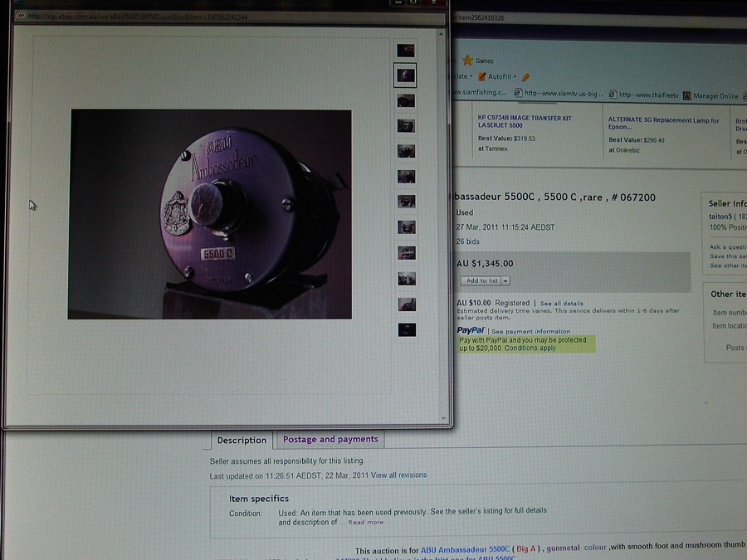Click the large ABU Ambassadeur reel photo

pyautogui.click(x=210, y=214)
